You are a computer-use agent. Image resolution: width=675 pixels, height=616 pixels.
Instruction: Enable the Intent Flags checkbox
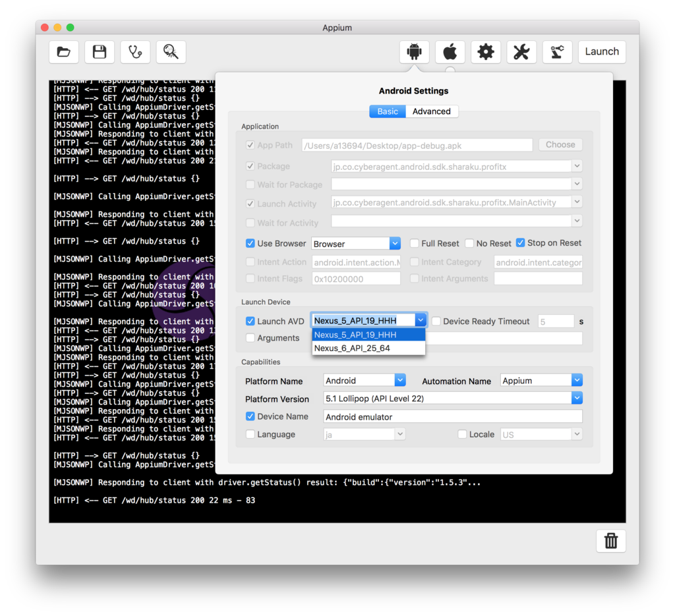250,278
